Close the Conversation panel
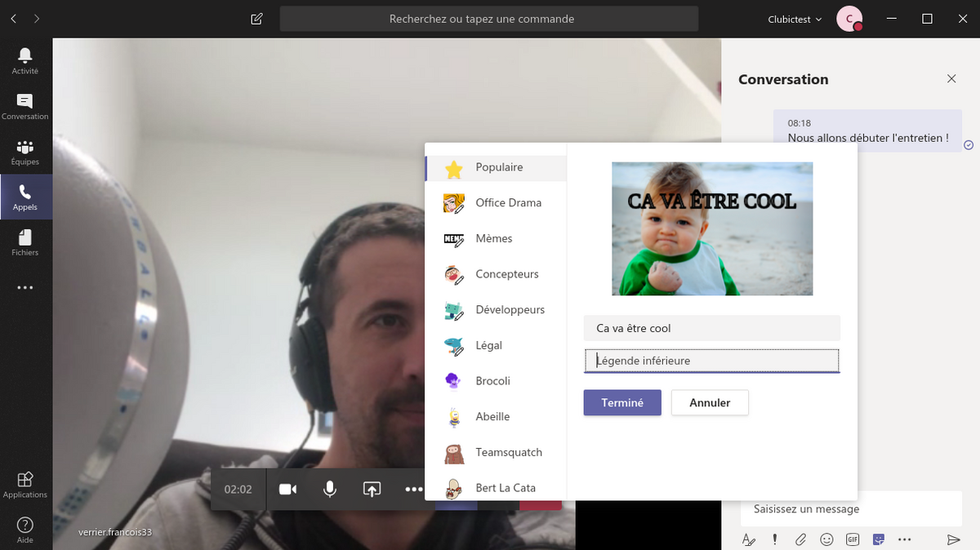 [x=951, y=79]
